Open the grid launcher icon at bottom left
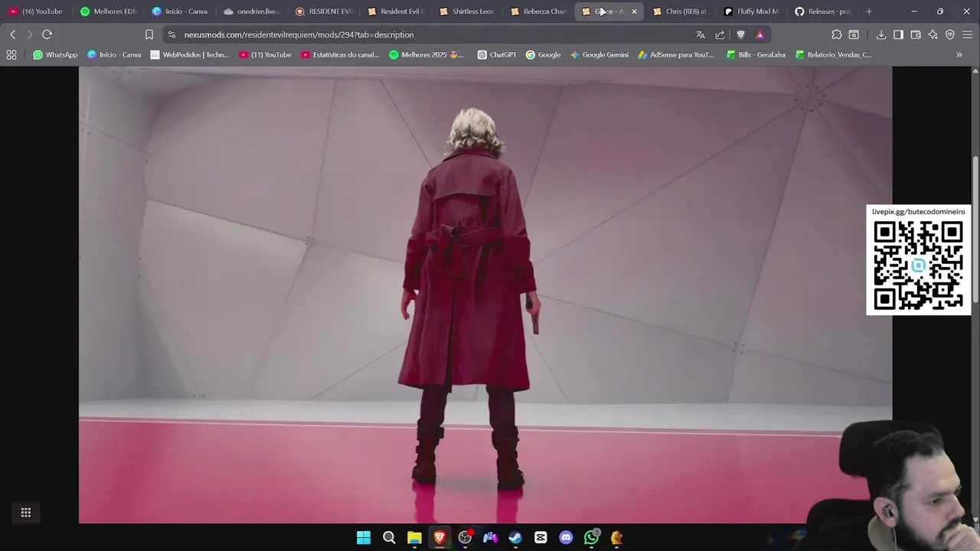This screenshot has width=980, height=551. tap(26, 513)
